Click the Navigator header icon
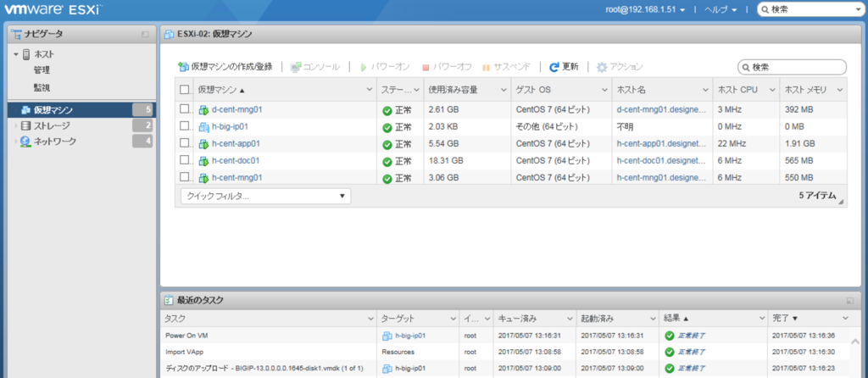Image resolution: width=868 pixels, height=378 pixels. (16, 34)
